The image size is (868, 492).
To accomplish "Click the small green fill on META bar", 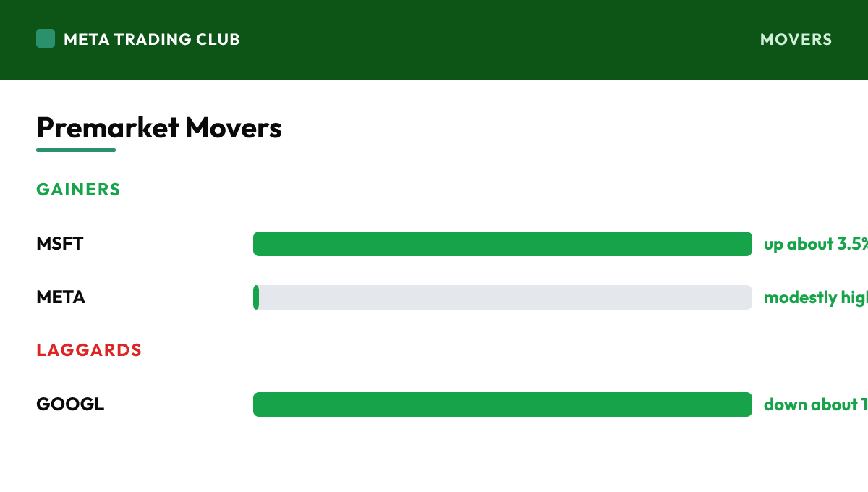I will [256, 297].
